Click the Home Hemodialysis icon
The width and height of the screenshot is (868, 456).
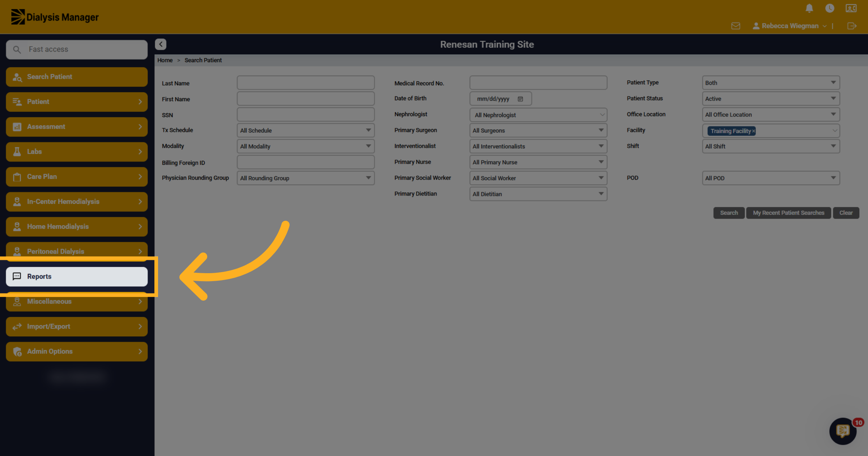coord(17,227)
